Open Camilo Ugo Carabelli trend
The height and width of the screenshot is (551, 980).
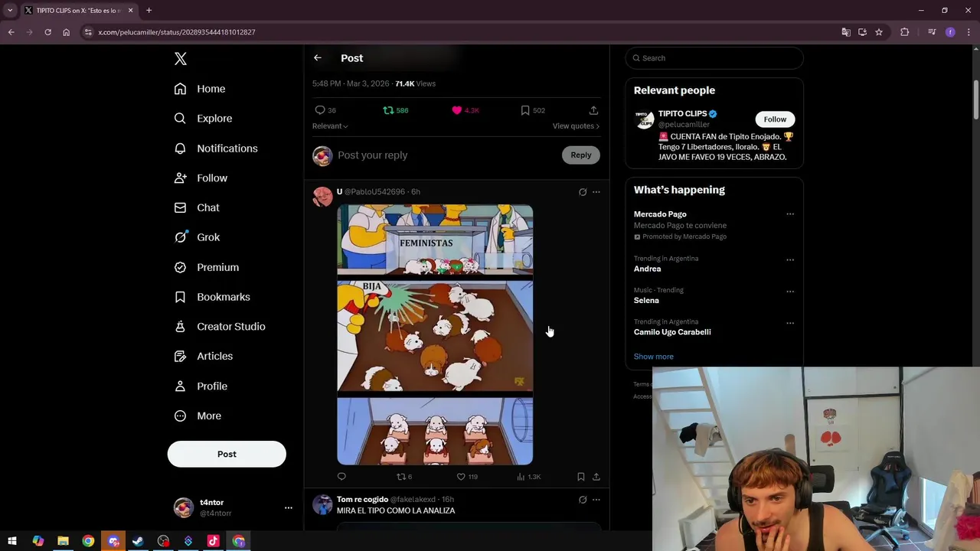[672, 332]
